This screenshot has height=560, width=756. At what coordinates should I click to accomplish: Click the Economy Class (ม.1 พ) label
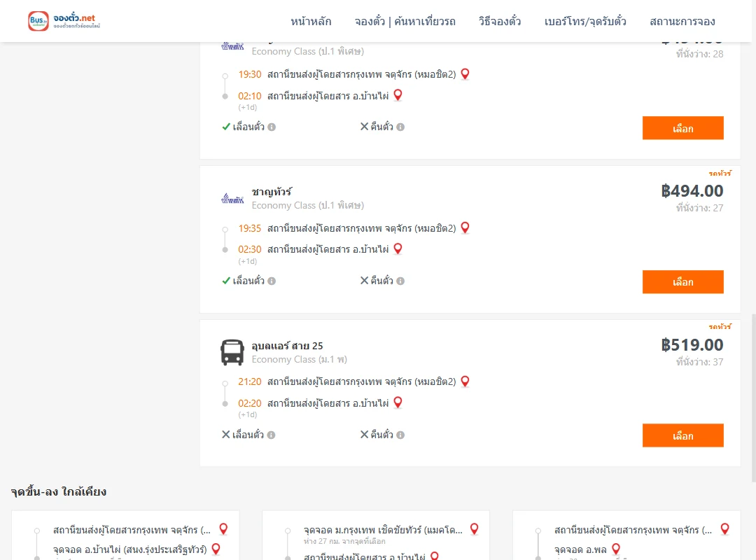pos(300,359)
